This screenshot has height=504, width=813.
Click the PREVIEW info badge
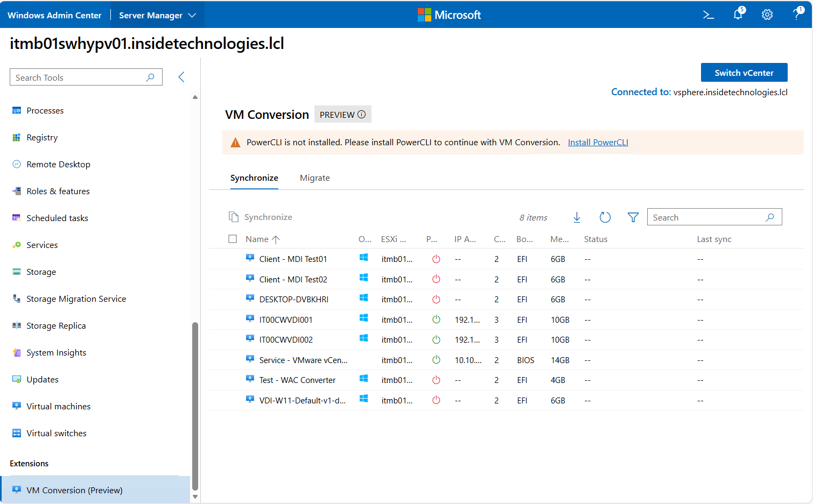tap(342, 115)
